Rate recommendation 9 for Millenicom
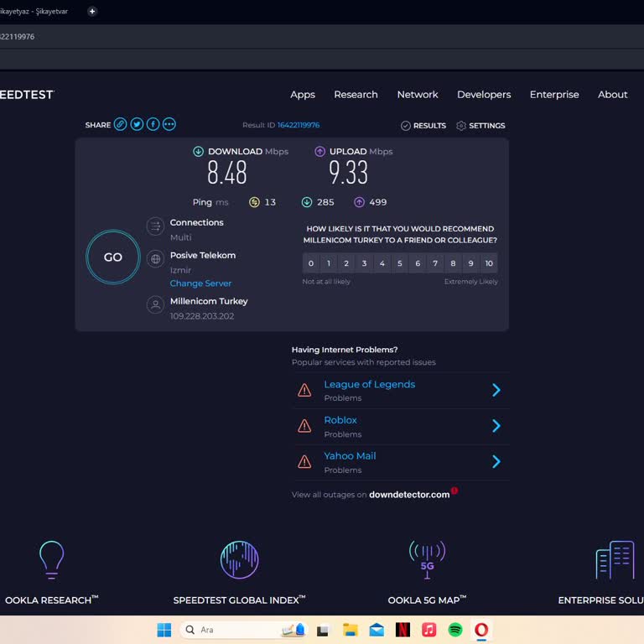Screen dimensions: 644x644 [471, 263]
